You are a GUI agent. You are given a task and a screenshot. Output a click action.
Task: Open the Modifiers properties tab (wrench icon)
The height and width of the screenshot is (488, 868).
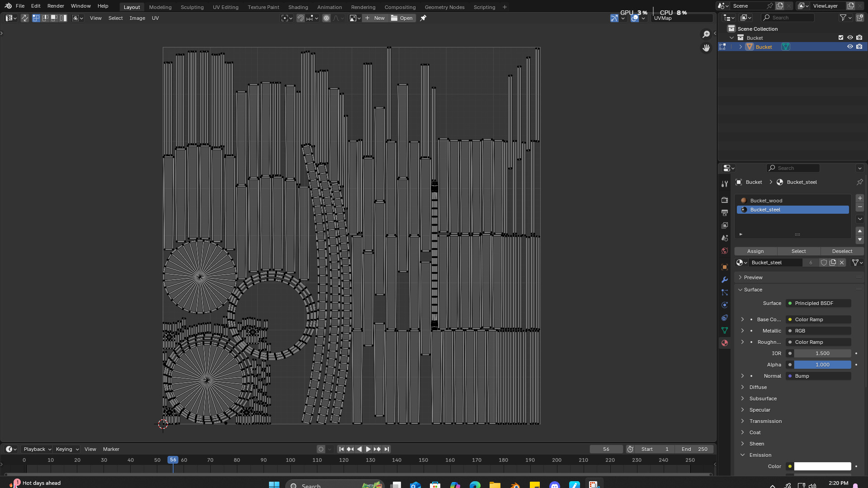pos(725,280)
